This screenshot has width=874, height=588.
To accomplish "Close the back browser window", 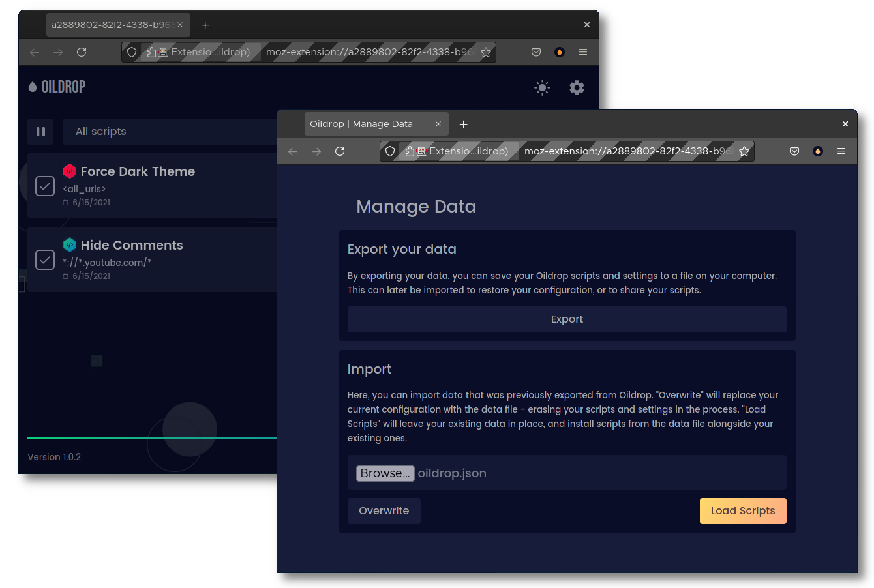I will pyautogui.click(x=587, y=25).
